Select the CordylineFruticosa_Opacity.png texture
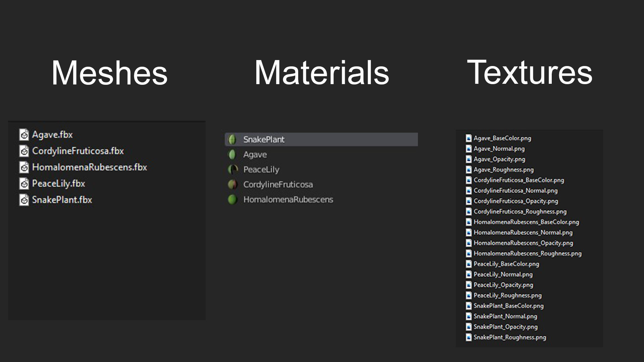644x362 pixels. click(x=516, y=201)
